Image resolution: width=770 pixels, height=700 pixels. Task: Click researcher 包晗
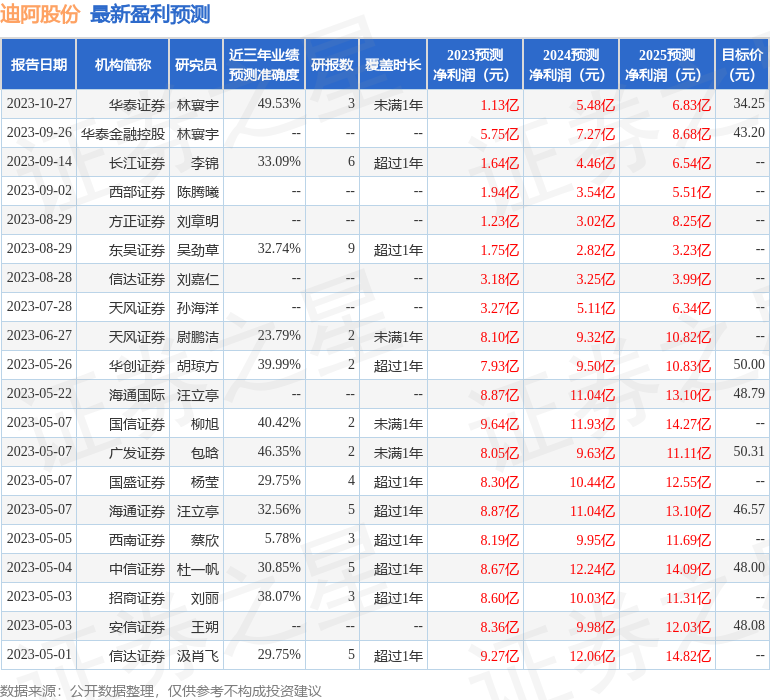205,453
